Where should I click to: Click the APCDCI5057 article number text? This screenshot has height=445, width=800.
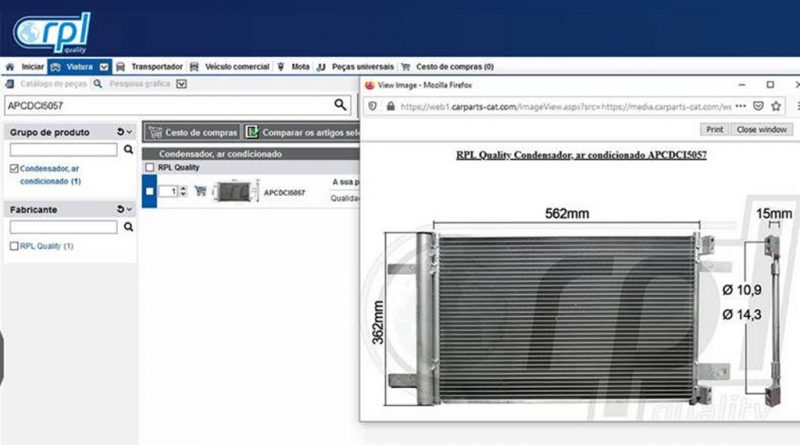click(284, 193)
